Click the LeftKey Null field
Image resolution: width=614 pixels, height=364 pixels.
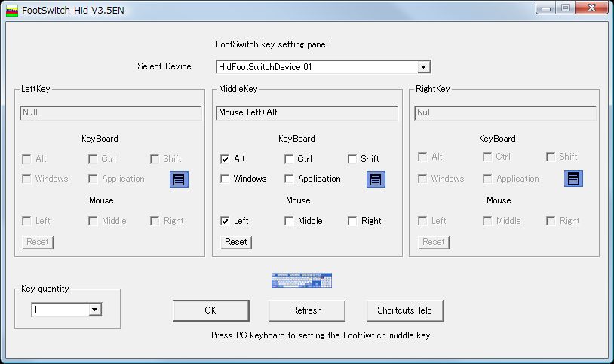click(111, 113)
